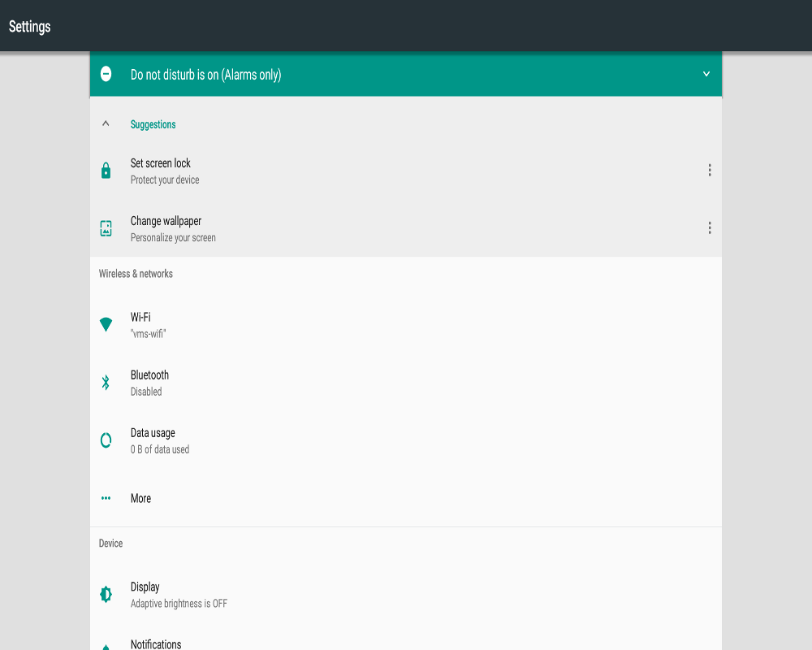Click the Do not disturb minus icon
The height and width of the screenshot is (650, 812).
[106, 74]
